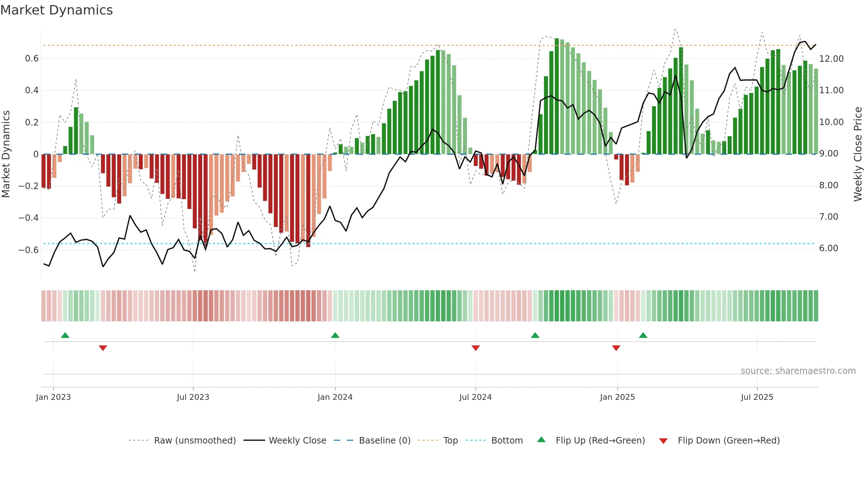The height and width of the screenshot is (488, 868).
Task: Click the 8.00 price axis label
Action: pos(829,185)
